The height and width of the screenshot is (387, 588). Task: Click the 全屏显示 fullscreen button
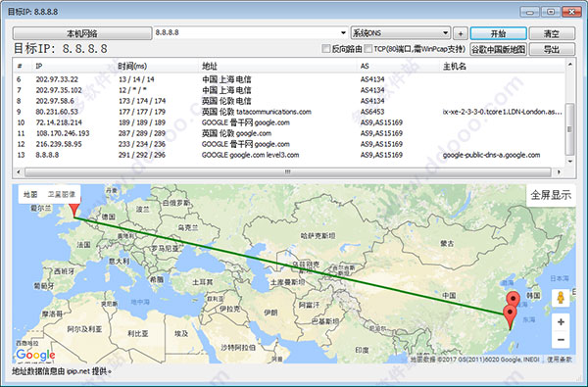[551, 195]
